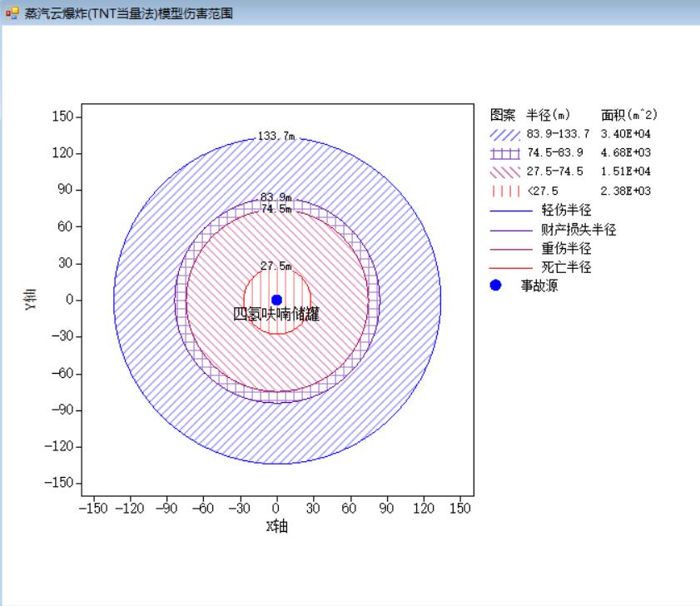Click the window title 蒸汽云爆炸(TNT当量法)模型伤害范围
This screenshot has height=606, width=700.
128,13
